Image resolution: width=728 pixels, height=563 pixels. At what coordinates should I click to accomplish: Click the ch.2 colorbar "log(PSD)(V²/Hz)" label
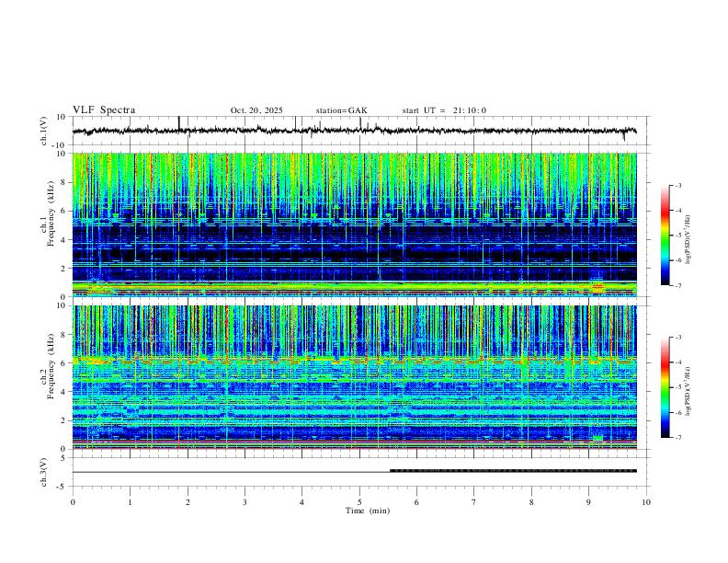click(688, 391)
